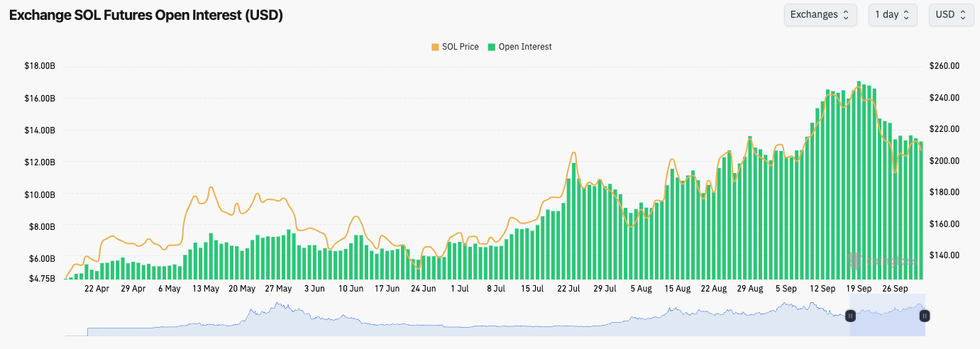
Task: Click the 17 Jun date label
Action: coord(387,289)
